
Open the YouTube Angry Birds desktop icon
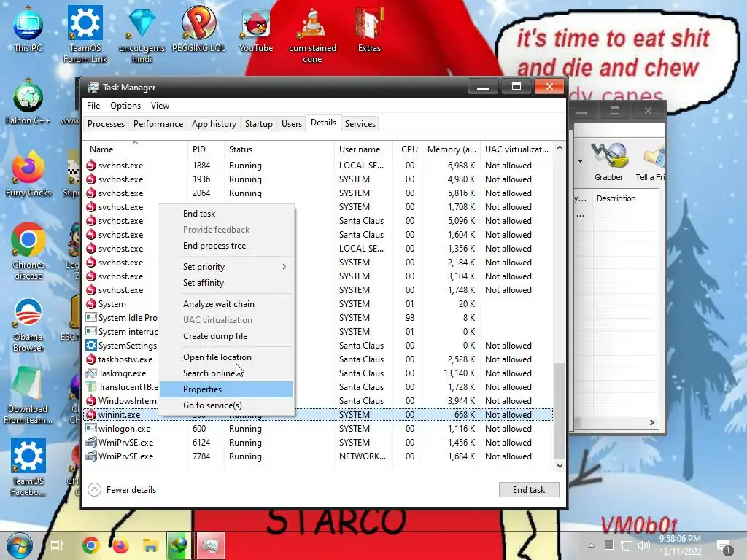tap(256, 29)
